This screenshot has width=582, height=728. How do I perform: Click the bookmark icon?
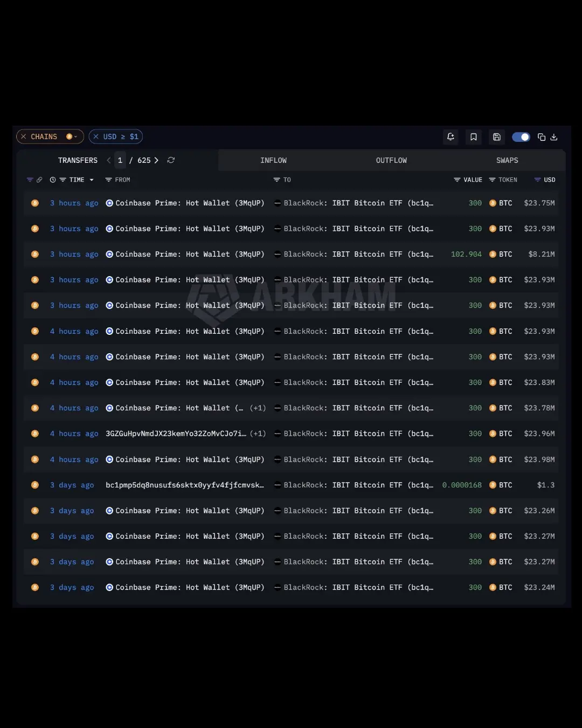coord(474,137)
